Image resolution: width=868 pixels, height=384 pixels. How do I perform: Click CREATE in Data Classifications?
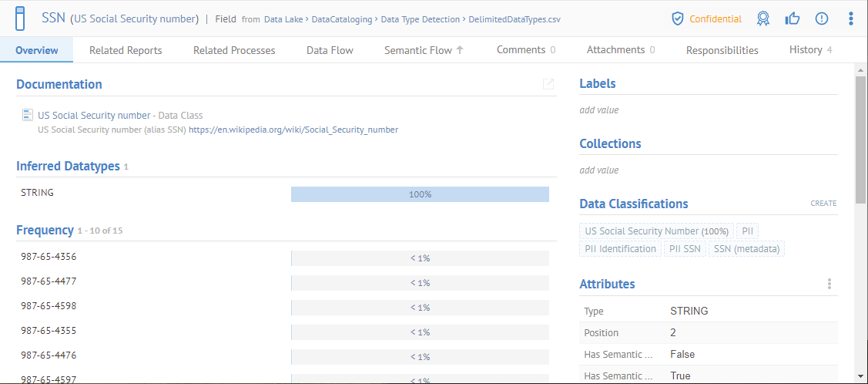click(823, 204)
